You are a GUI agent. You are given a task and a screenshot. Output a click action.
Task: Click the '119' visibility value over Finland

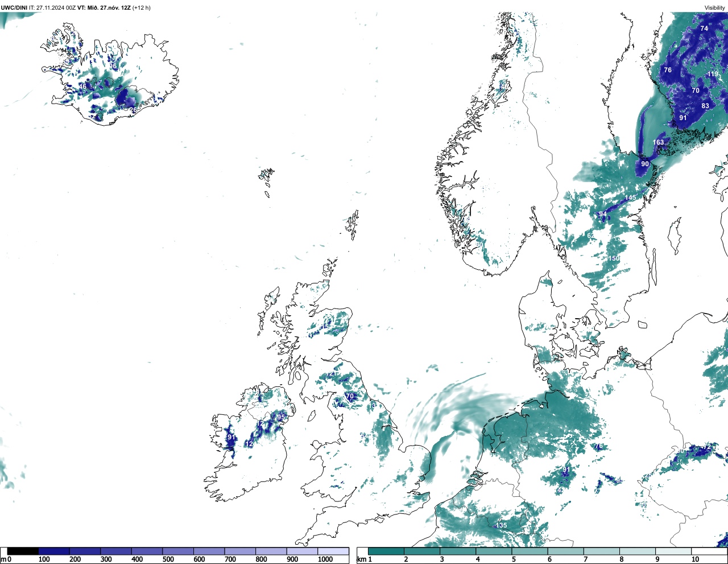713,75
